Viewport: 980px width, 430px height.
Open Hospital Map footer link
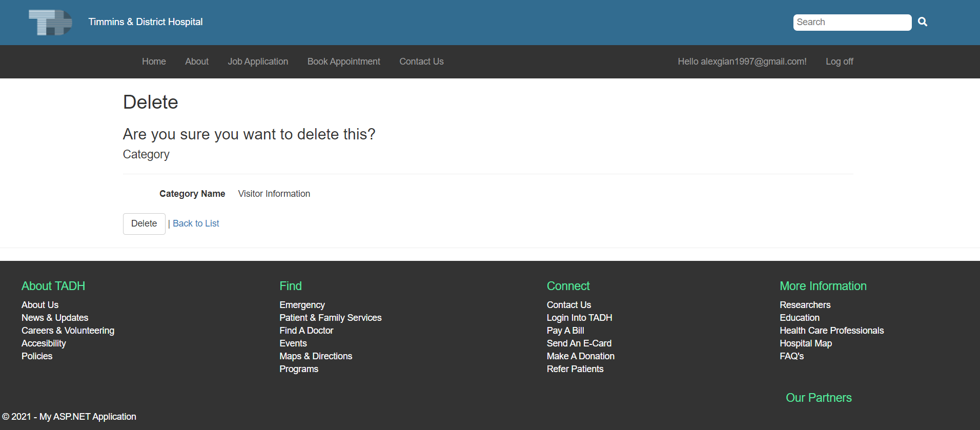click(805, 343)
